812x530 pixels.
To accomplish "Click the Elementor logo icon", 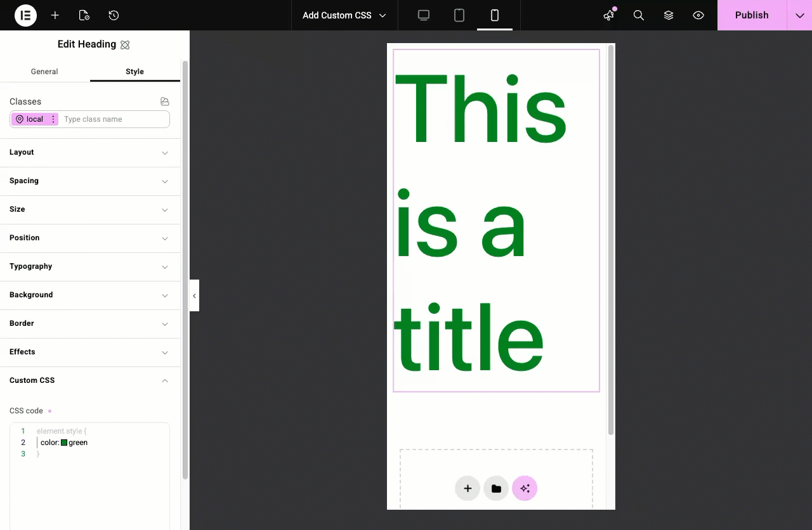I will click(x=26, y=15).
